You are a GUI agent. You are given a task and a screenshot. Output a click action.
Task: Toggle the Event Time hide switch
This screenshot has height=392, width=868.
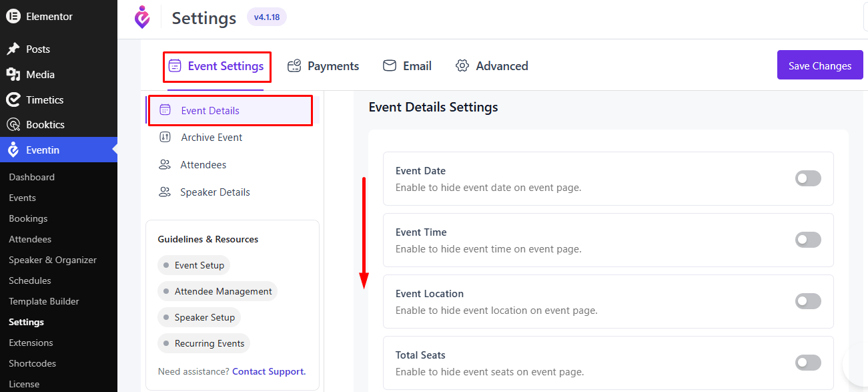[808, 240]
